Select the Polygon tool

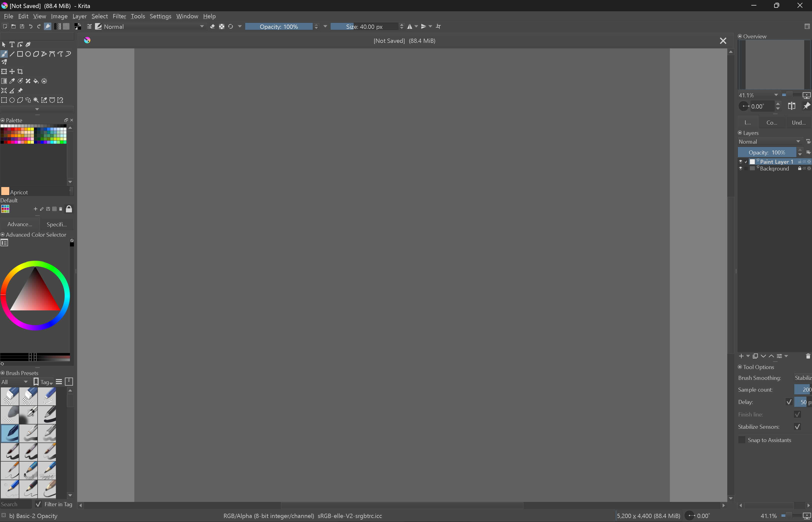36,54
